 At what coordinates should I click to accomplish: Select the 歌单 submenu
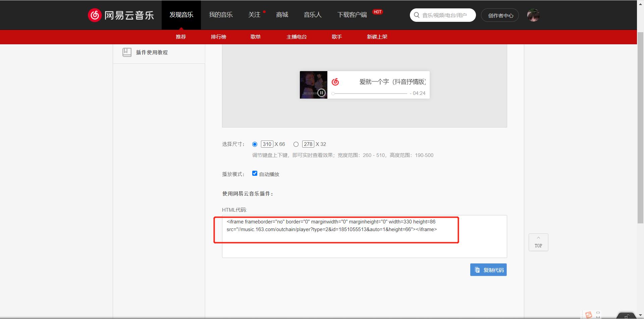point(256,37)
